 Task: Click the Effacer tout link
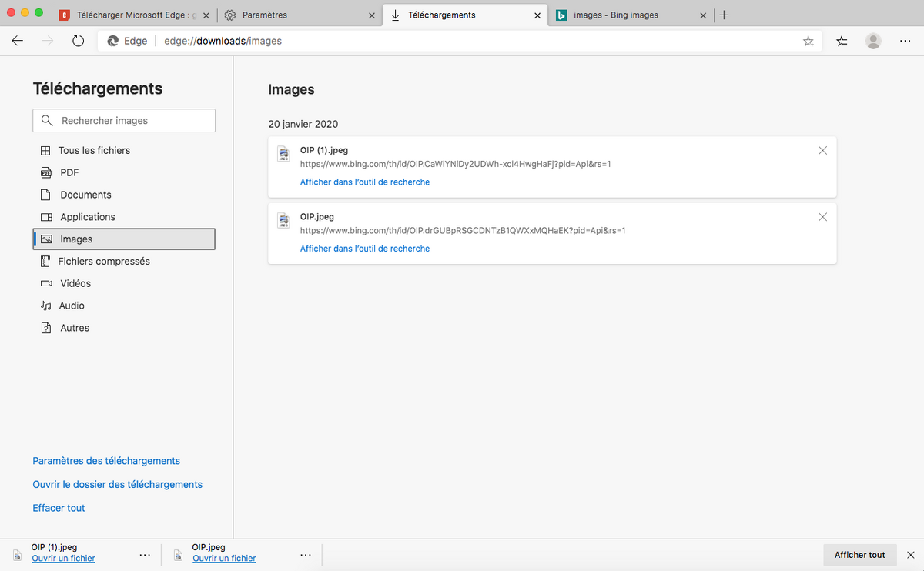(59, 508)
